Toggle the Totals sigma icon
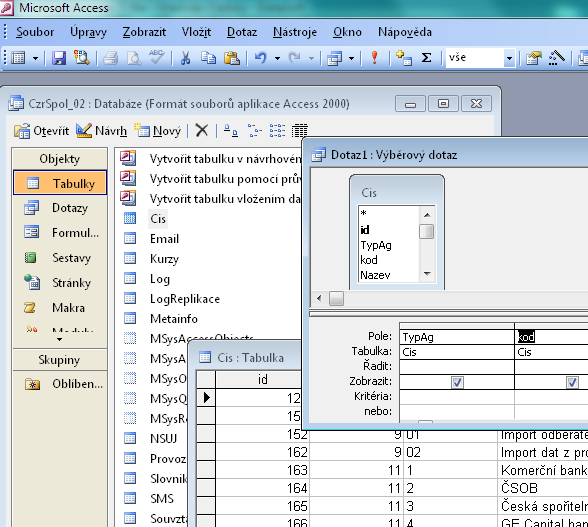The height and width of the screenshot is (527, 588). point(426,58)
